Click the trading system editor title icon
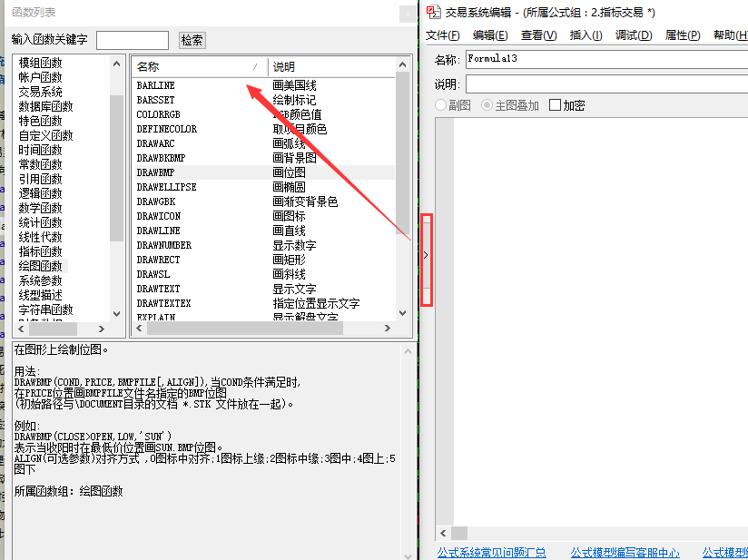This screenshot has width=748, height=560. click(433, 12)
